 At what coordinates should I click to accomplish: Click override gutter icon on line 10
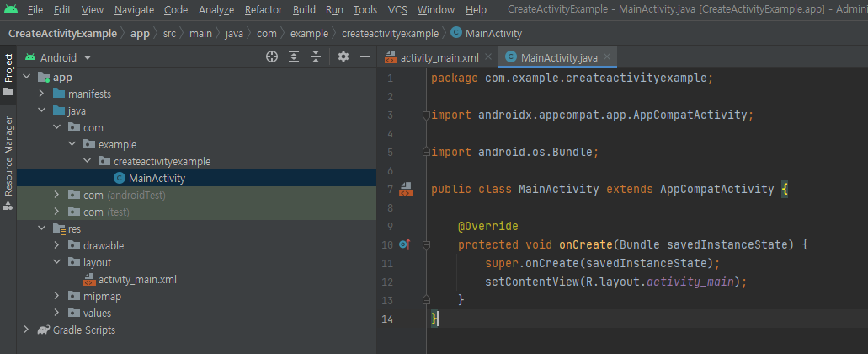point(404,244)
